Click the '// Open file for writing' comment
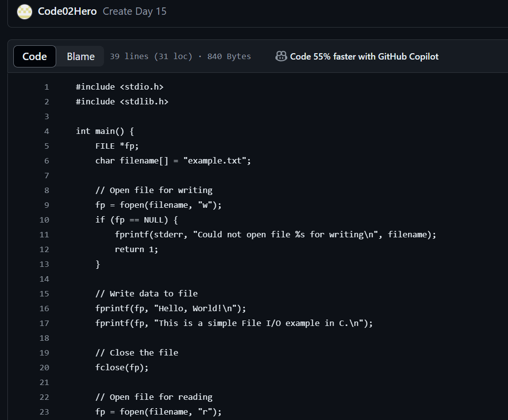Viewport: 508px width, 420px height. coord(154,190)
